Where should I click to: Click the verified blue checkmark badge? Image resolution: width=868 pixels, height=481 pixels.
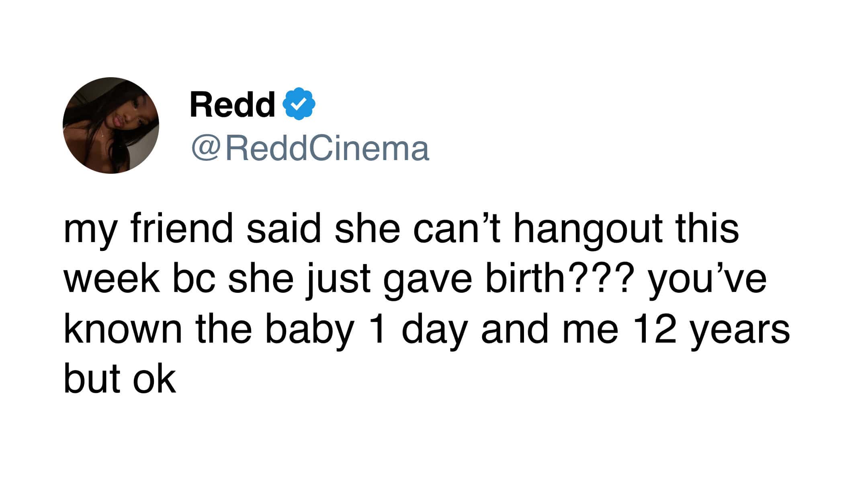299,104
